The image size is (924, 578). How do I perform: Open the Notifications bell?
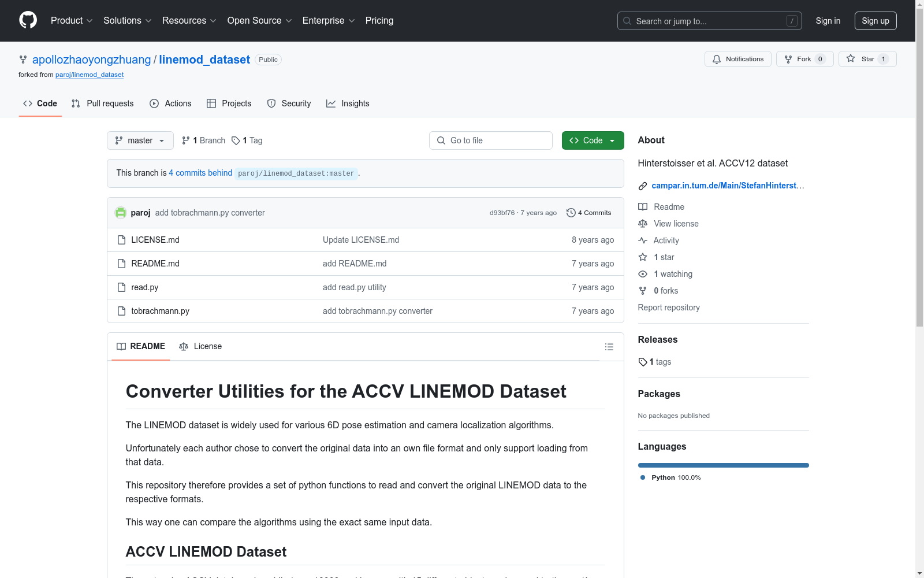(x=737, y=59)
